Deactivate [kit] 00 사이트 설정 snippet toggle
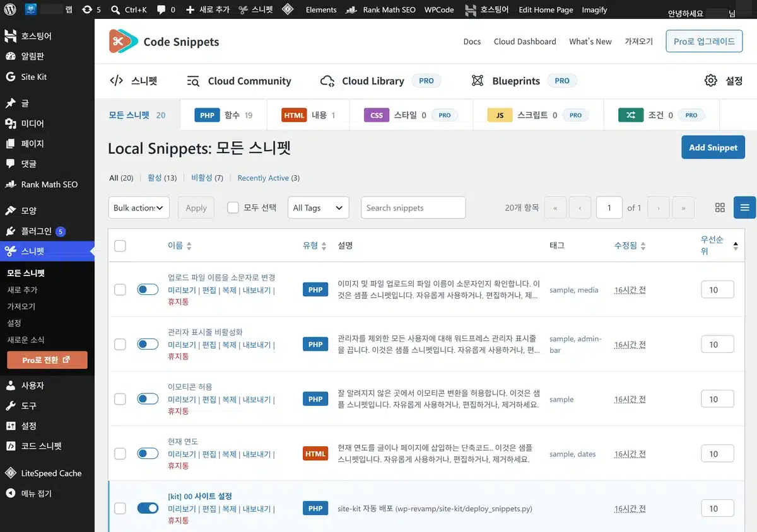Image resolution: width=757 pixels, height=532 pixels. (148, 508)
